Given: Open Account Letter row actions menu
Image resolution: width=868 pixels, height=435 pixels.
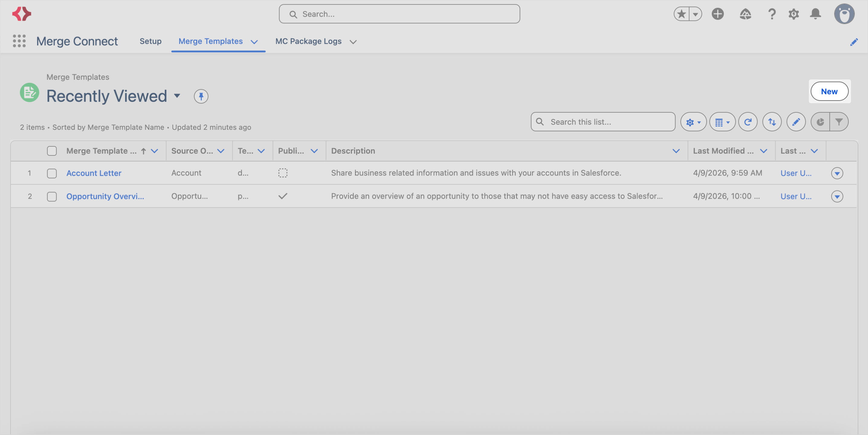Looking at the screenshot, I should pos(837,173).
